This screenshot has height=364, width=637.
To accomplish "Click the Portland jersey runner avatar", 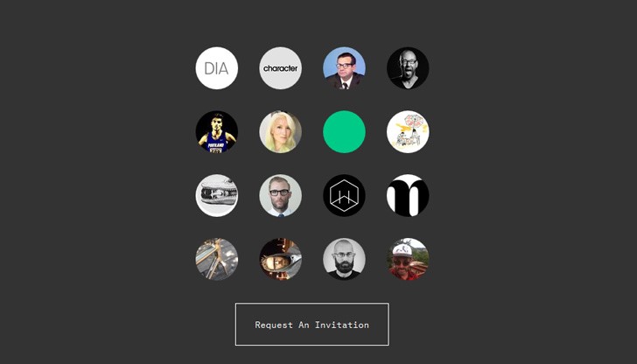I will point(216,132).
